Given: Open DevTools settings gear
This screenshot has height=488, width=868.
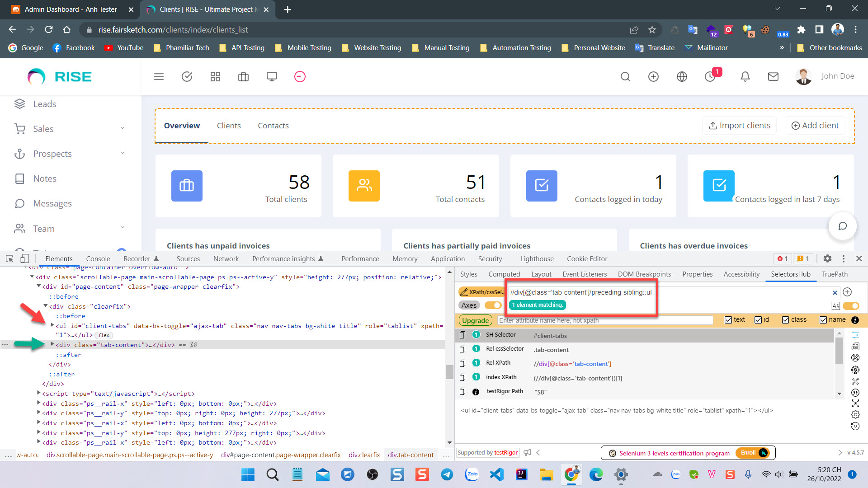Looking at the screenshot, I should click(827, 258).
